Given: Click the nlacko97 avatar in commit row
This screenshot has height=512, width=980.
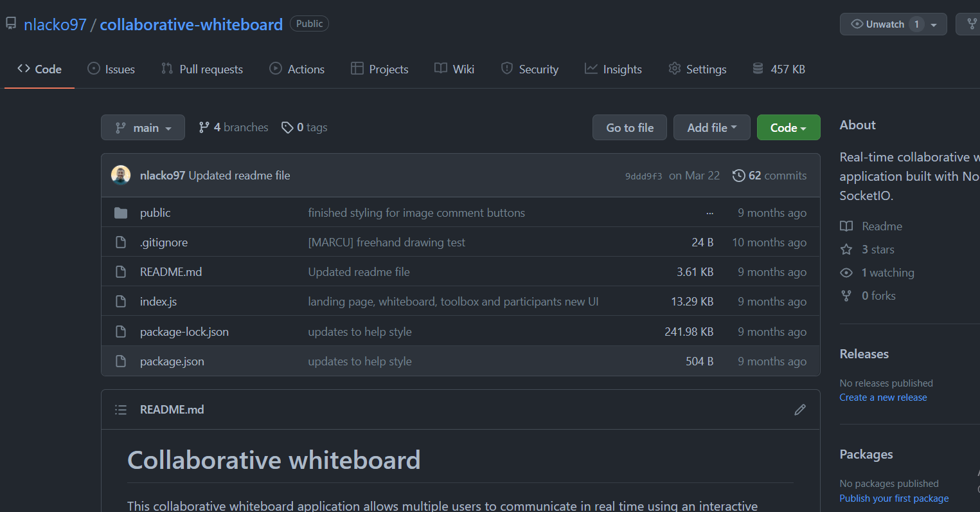Looking at the screenshot, I should point(121,175).
